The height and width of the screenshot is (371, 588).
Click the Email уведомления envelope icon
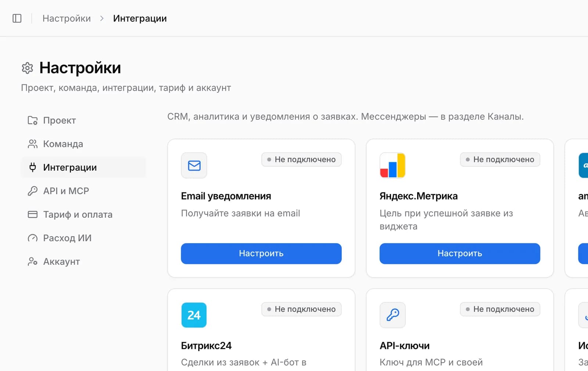coord(194,165)
